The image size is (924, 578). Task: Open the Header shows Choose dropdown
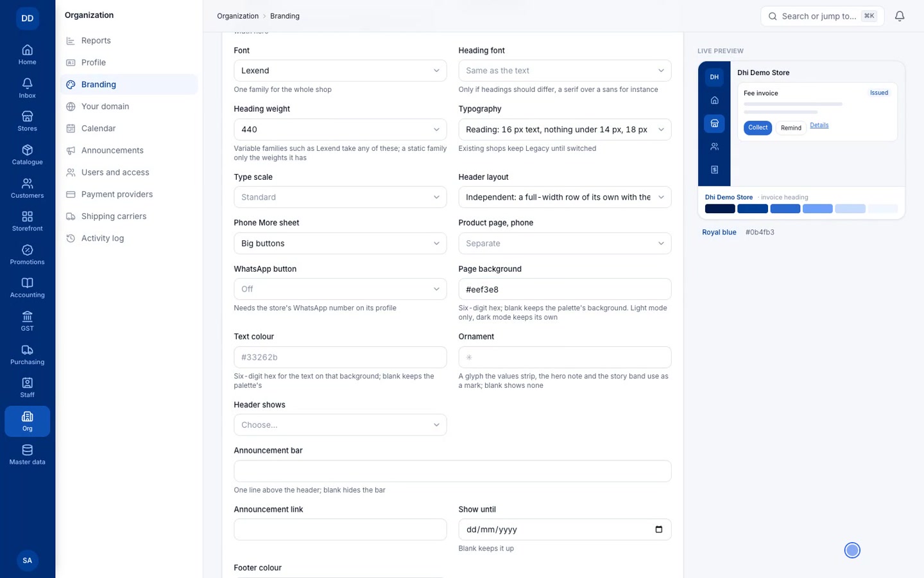[x=340, y=425]
